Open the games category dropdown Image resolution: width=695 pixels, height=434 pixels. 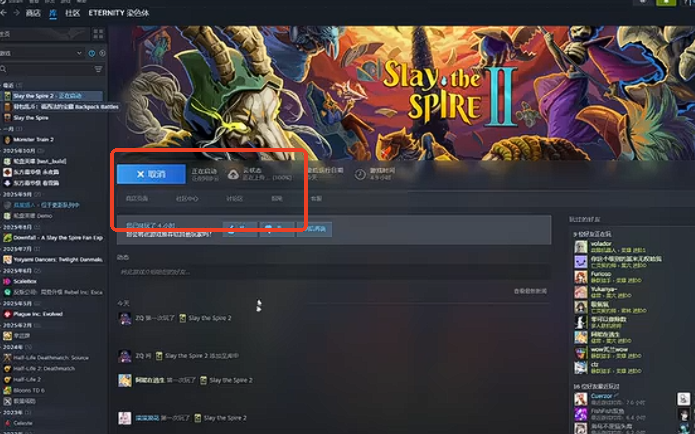(40, 52)
